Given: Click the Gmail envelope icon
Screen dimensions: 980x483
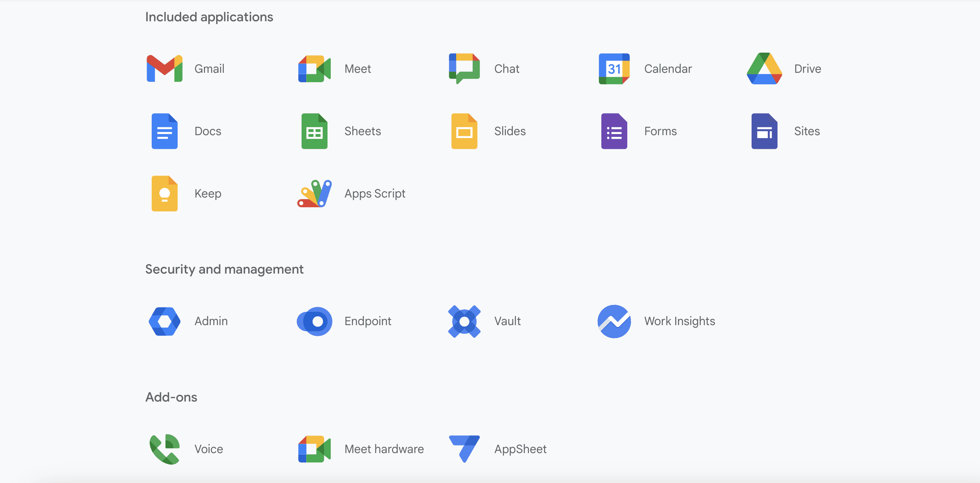Looking at the screenshot, I should (x=164, y=68).
